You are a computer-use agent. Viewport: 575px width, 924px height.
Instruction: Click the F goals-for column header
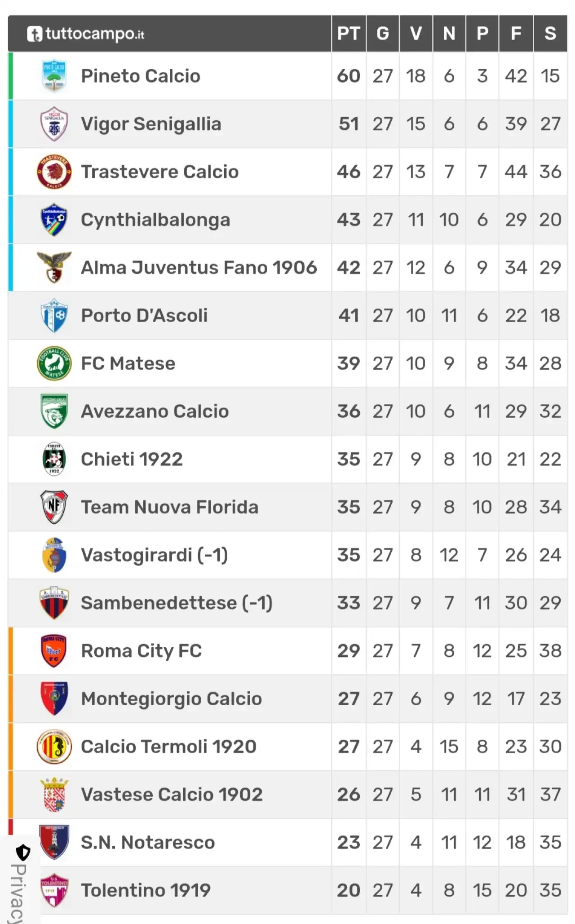516,34
